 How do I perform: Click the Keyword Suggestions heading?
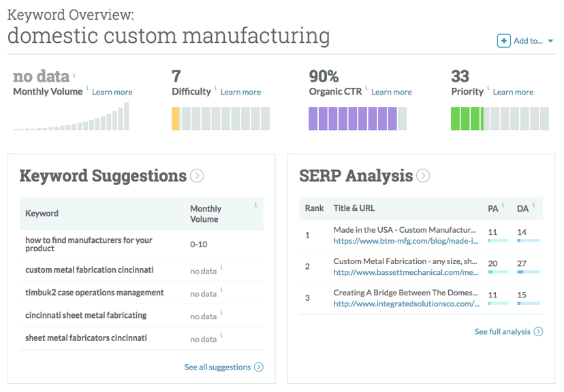coord(104,176)
